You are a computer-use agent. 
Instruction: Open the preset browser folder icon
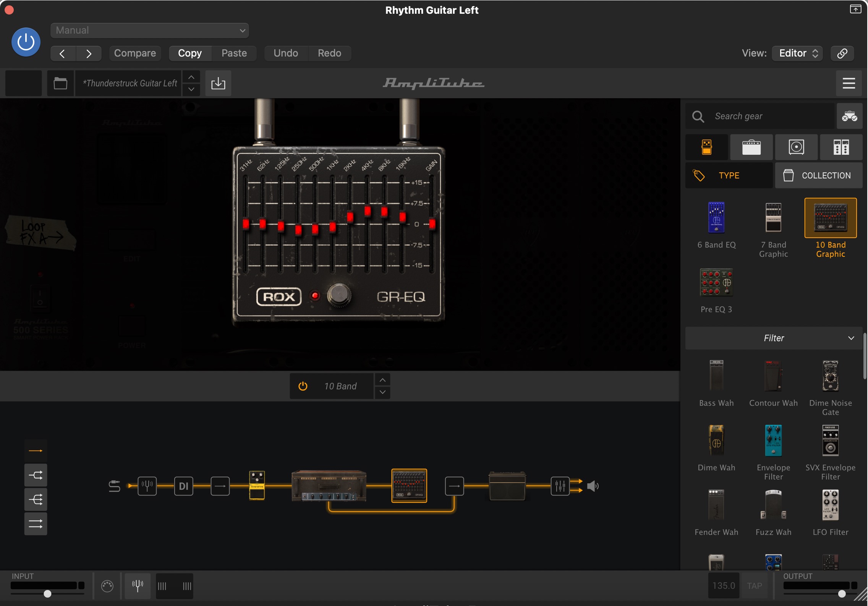[60, 83]
